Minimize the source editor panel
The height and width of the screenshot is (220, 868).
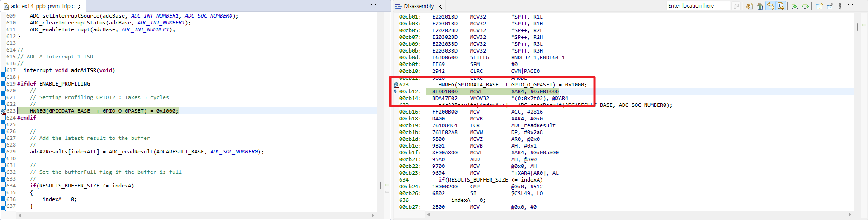coord(373,5)
